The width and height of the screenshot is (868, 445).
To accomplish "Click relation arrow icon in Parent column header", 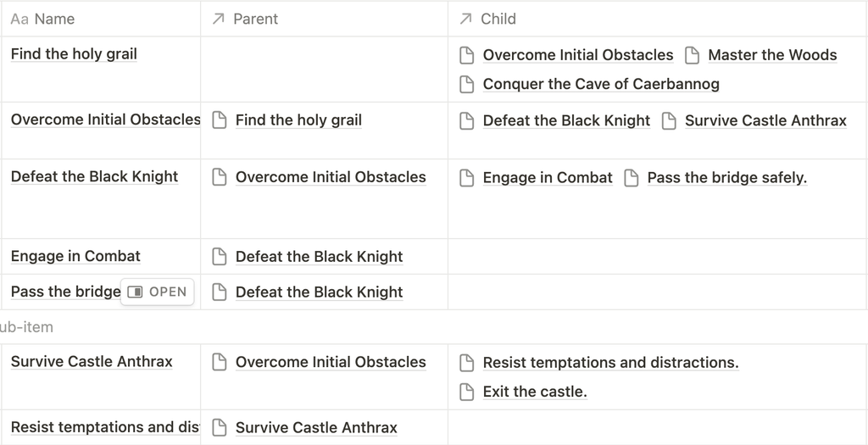I will click(x=218, y=19).
